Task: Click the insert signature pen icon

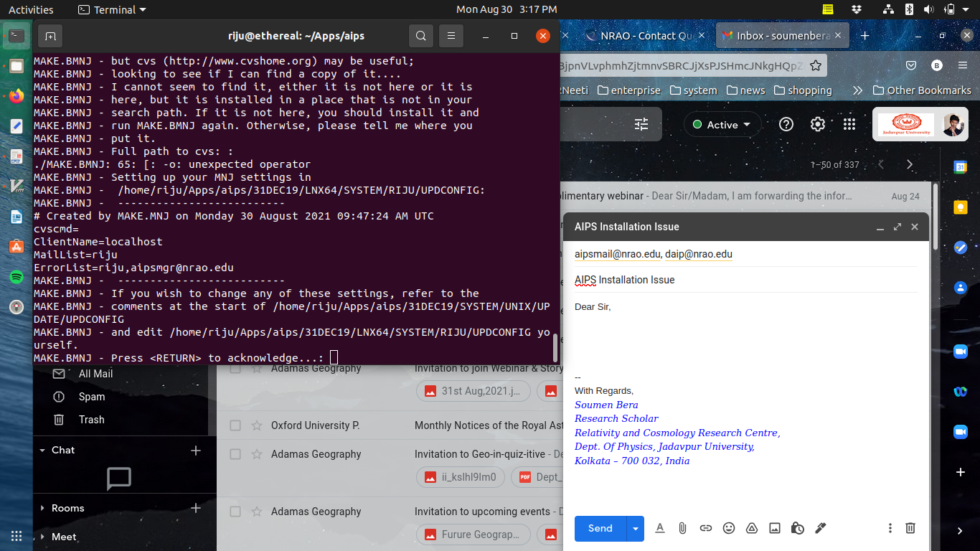Action: pos(821,528)
